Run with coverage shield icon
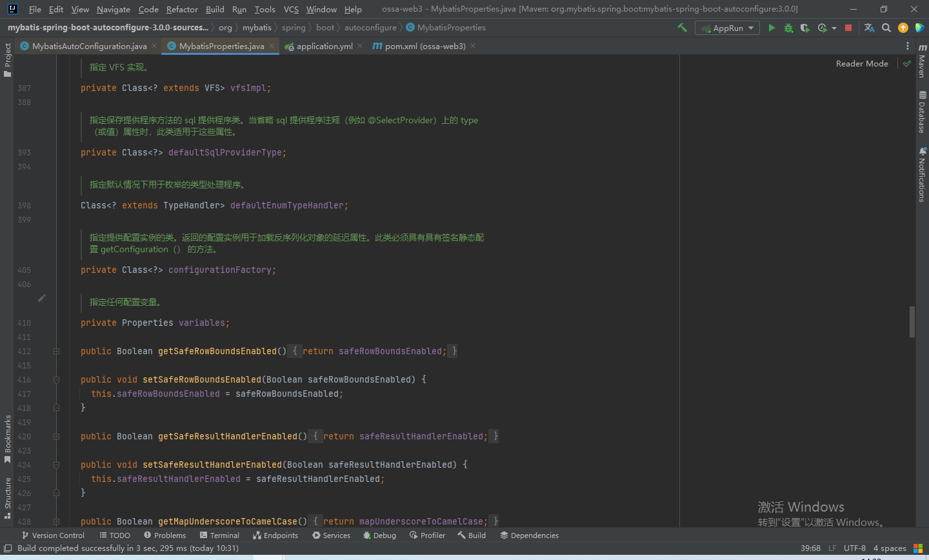Screen dimensions: 929x560 coord(804,28)
